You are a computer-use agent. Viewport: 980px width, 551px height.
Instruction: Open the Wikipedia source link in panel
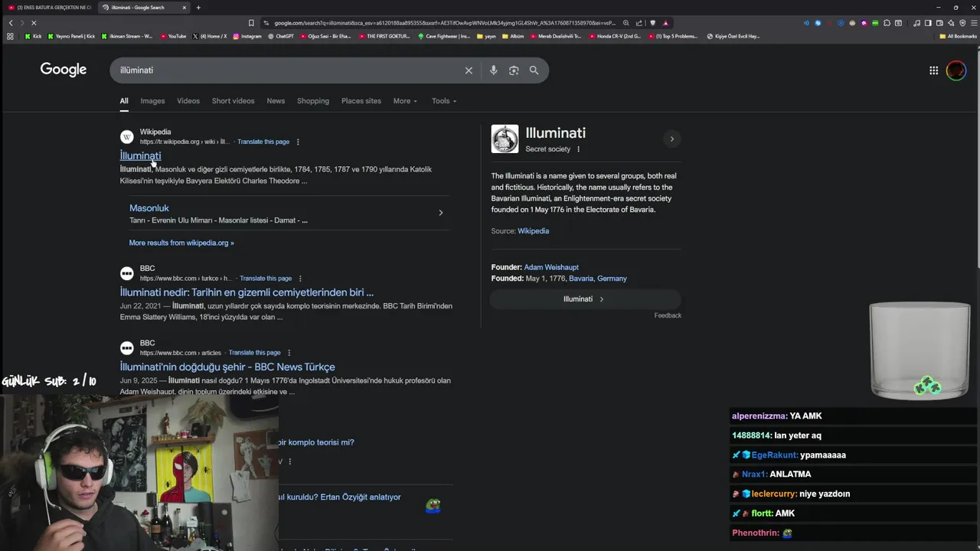click(x=533, y=231)
